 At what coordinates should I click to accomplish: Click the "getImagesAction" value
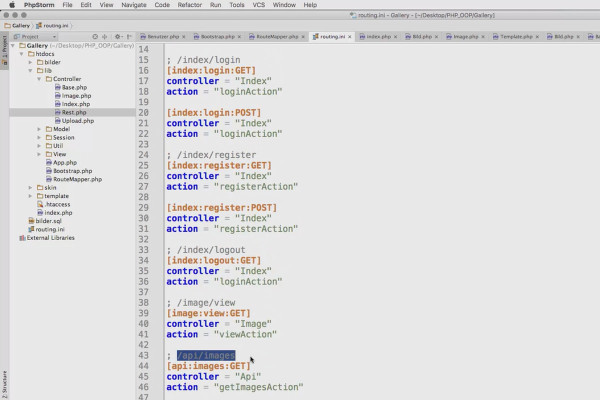[x=258, y=387]
